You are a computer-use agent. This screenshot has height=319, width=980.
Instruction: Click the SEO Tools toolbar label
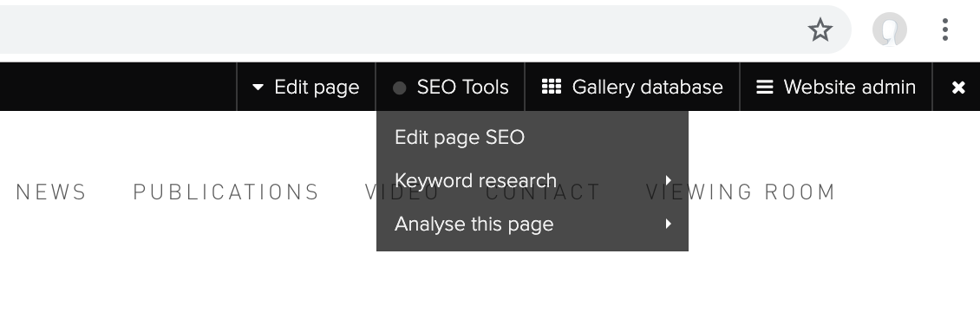tap(462, 88)
